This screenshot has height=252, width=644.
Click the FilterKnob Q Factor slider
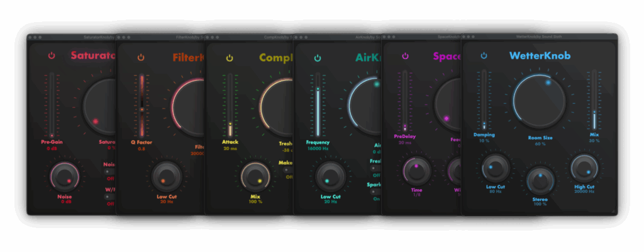(142, 104)
